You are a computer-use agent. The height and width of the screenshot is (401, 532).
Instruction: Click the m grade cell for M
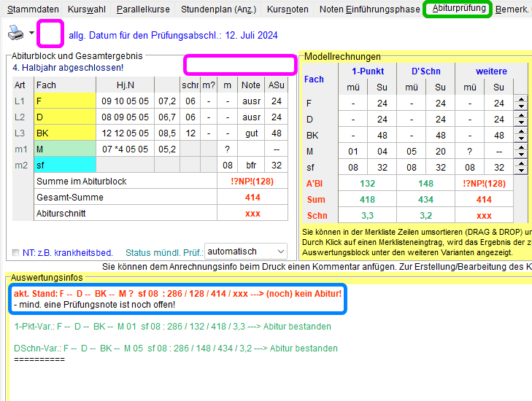[228, 149]
